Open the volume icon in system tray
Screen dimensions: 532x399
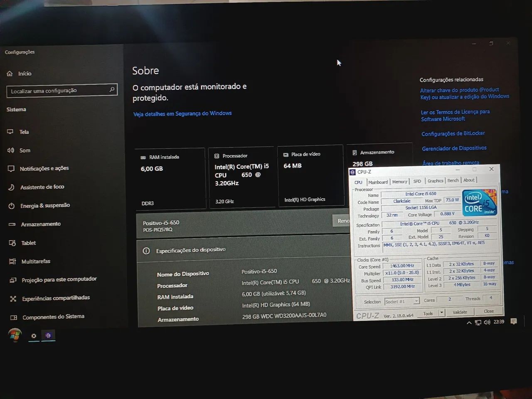[x=487, y=322]
